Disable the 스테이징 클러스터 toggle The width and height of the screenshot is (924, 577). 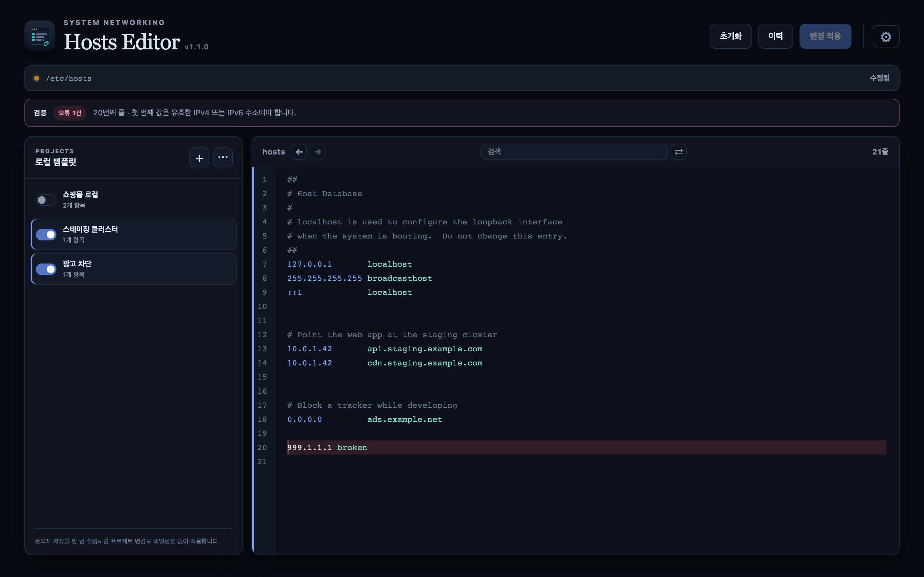click(x=46, y=235)
